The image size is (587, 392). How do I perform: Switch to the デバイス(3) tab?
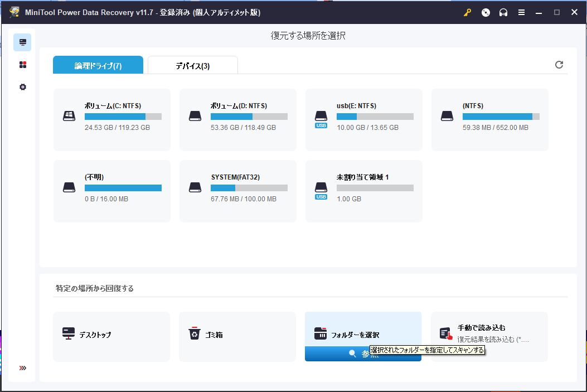point(193,65)
